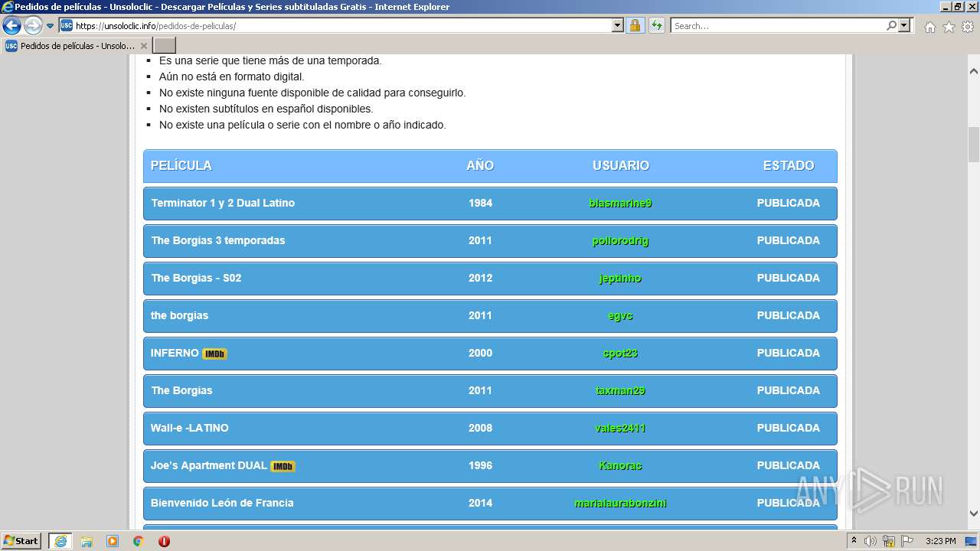Viewport: 980px width, 551px height.
Task: Refresh the page with the reload icon
Action: pyautogui.click(x=657, y=25)
